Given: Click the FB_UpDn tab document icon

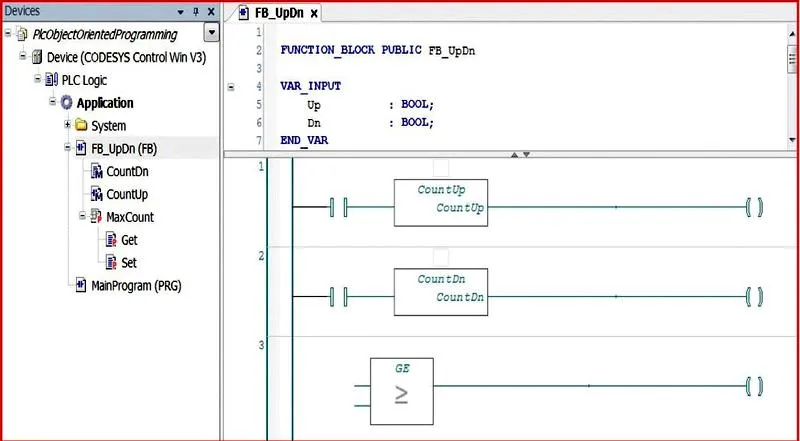Looking at the screenshot, I should [x=244, y=14].
